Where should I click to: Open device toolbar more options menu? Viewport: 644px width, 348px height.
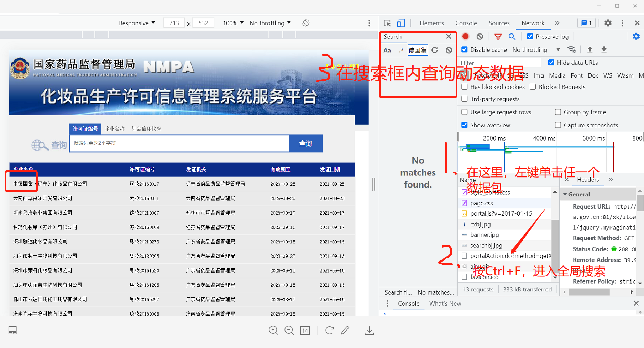[x=369, y=23]
